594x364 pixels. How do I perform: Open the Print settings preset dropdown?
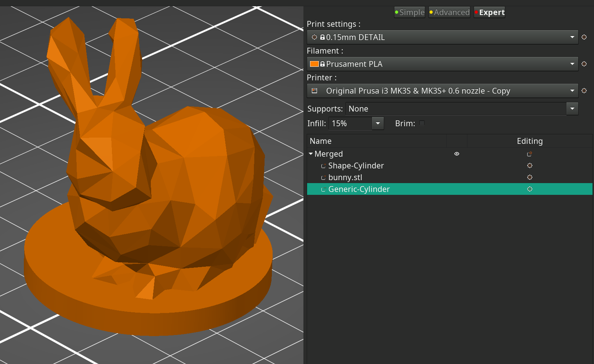(572, 37)
